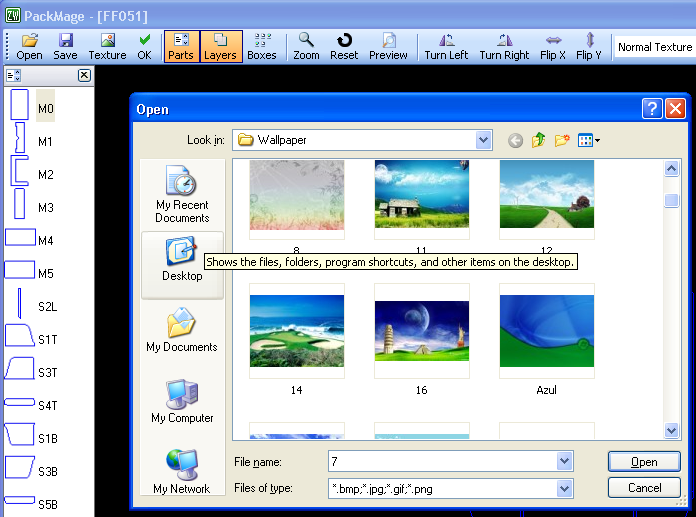Click the Open toolbar icon in PackMage
Screen dimensions: 696x517
29,47
